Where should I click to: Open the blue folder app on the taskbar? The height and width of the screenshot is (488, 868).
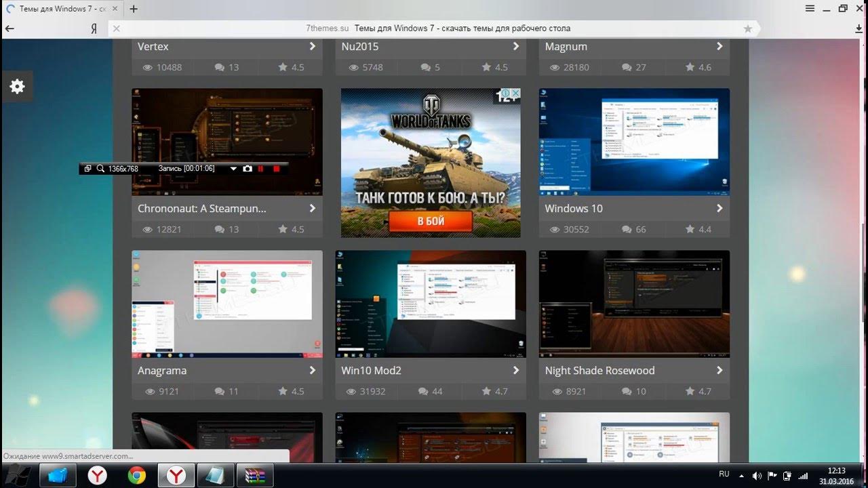pos(58,476)
